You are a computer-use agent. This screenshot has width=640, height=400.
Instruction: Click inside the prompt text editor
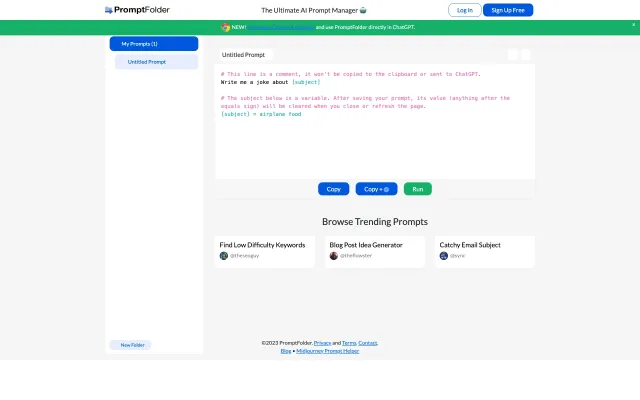(x=375, y=140)
